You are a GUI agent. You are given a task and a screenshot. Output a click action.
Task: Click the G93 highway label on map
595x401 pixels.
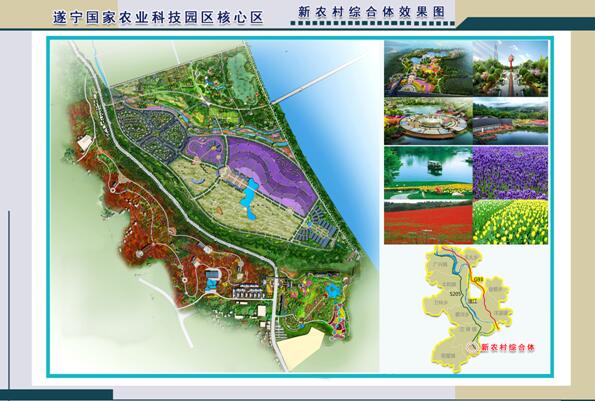tap(479, 280)
